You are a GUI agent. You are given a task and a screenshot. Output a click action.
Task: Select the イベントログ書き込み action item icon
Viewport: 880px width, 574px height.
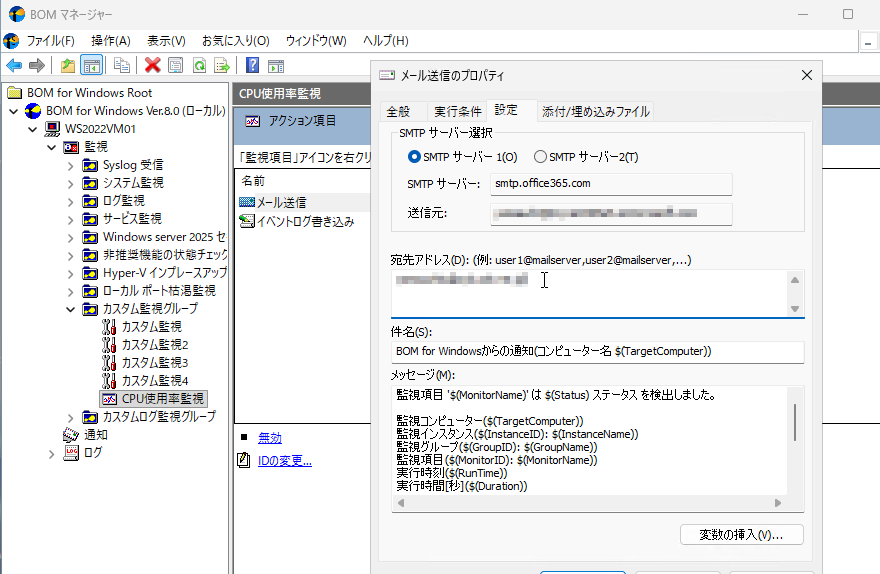(247, 221)
